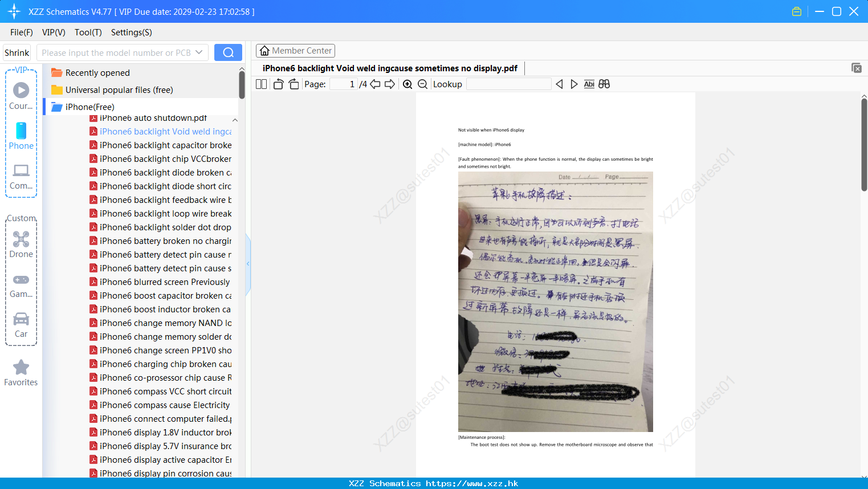Open iPhone6 backlight loop wire break file
868x489 pixels.
[161, 214]
